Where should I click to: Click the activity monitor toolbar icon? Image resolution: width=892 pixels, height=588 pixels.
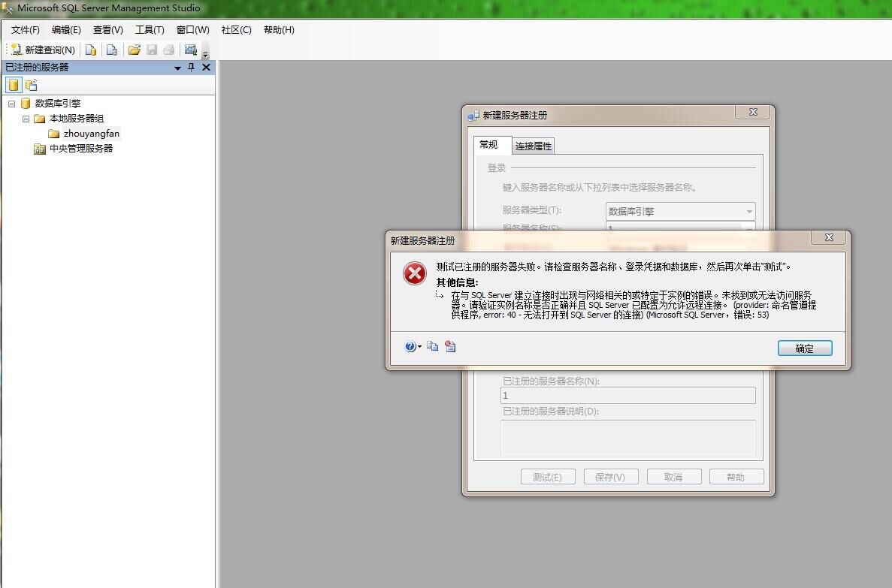191,50
